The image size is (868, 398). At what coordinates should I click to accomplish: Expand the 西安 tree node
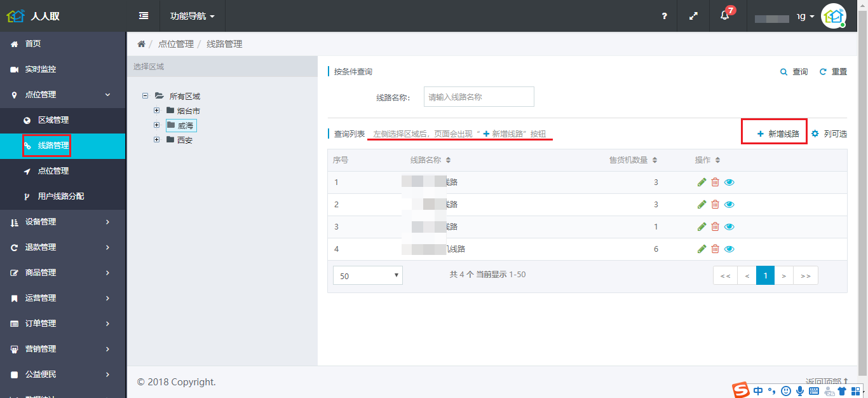pyautogui.click(x=156, y=140)
